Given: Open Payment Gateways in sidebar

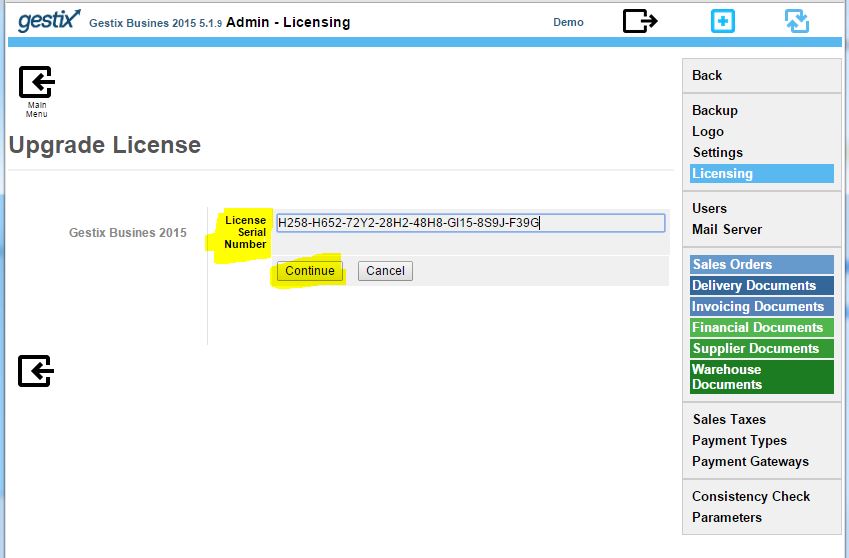Looking at the screenshot, I should coord(750,462).
